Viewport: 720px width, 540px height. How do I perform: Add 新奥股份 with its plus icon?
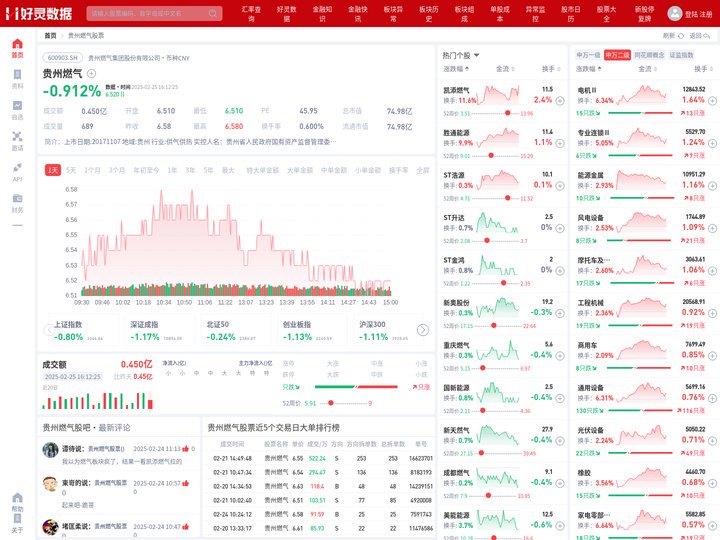(560, 313)
